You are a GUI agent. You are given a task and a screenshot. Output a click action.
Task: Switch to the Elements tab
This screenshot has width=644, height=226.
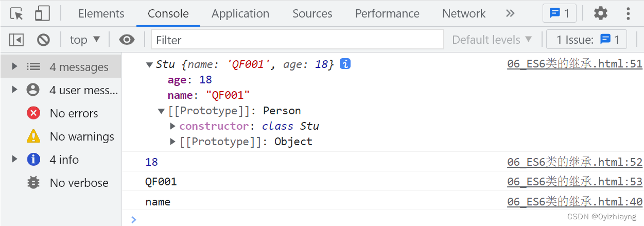[101, 13]
